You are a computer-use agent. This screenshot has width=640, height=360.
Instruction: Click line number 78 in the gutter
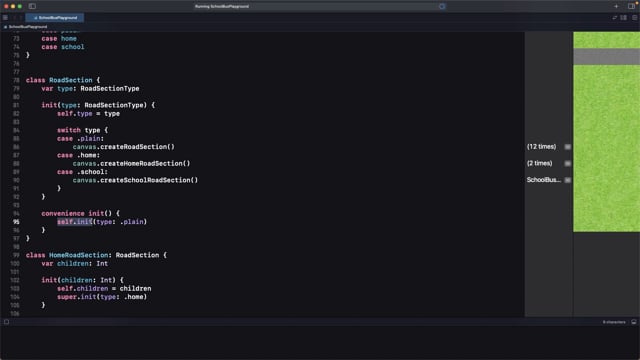pos(16,80)
